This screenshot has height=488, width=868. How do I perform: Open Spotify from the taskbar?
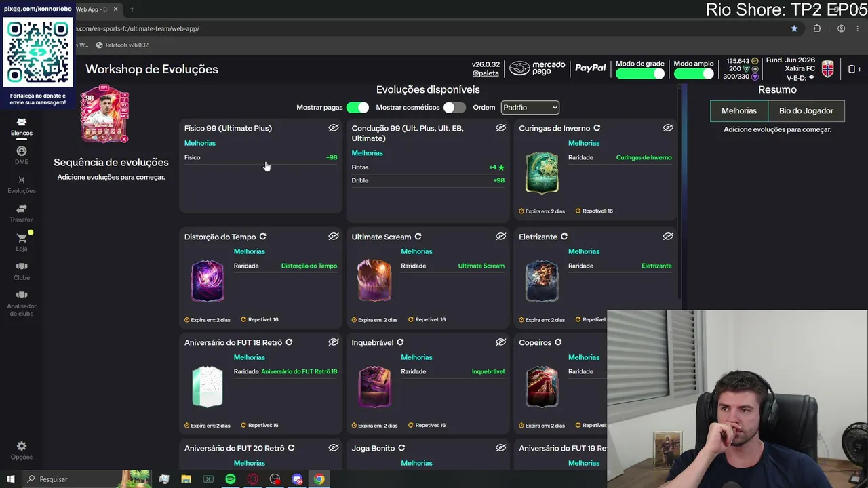231,479
